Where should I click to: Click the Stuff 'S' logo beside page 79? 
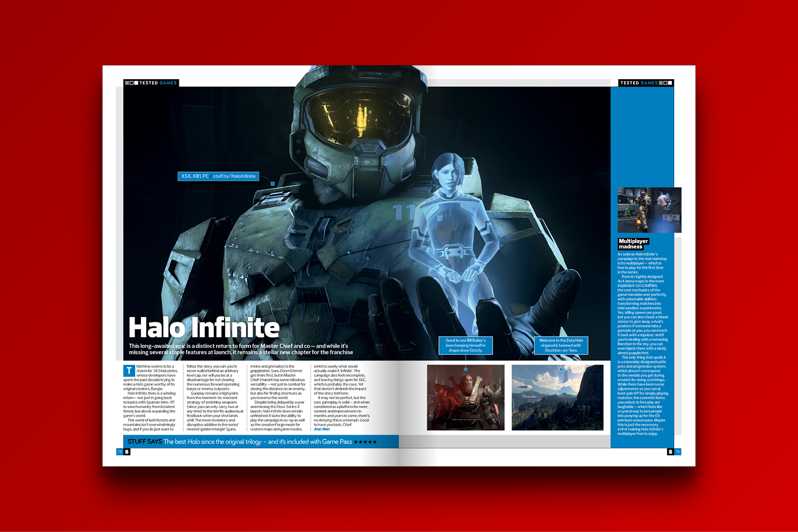tap(670, 452)
